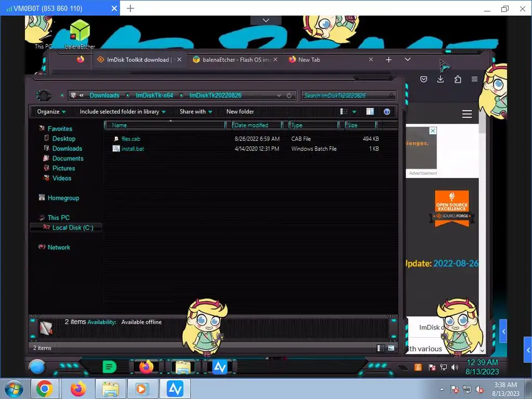Image resolution: width=532 pixels, height=399 pixels.
Task: Open File Explorer on remote taskbar
Action: click(183, 367)
